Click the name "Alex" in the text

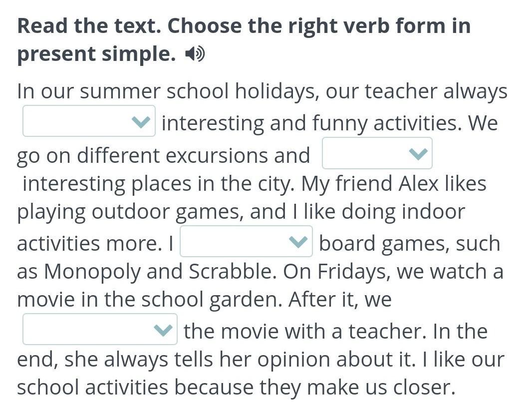418,183
